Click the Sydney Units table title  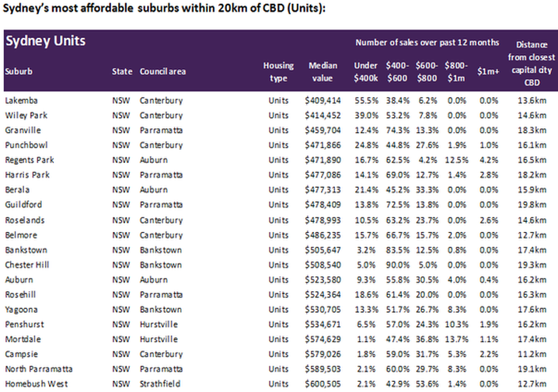(46, 41)
